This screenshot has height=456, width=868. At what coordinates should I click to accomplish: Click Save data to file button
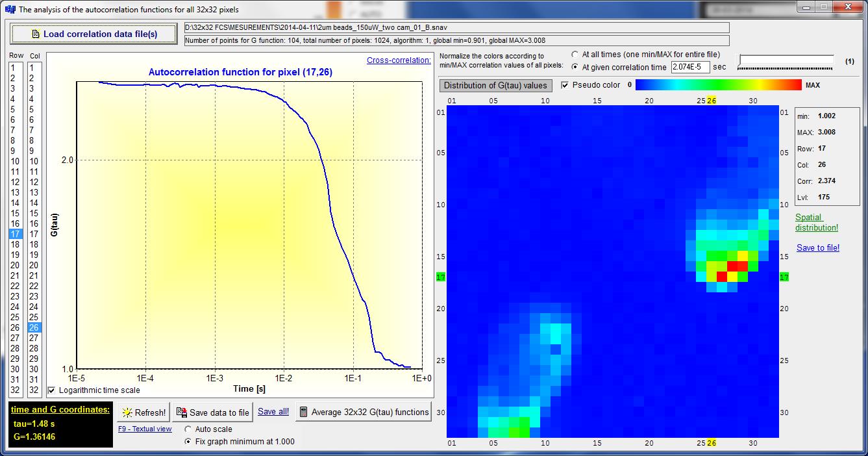click(x=212, y=412)
